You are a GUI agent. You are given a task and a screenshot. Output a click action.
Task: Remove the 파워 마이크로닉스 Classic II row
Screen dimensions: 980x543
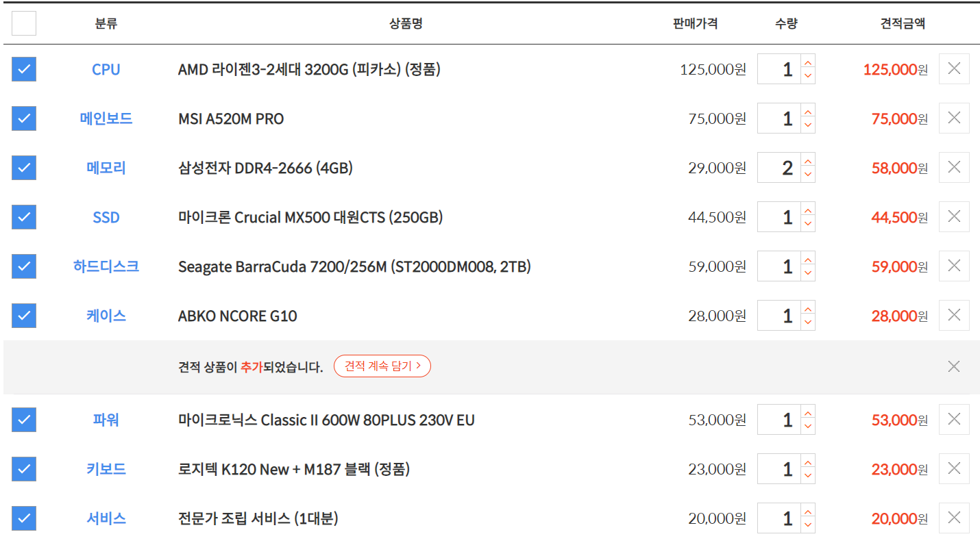click(954, 419)
